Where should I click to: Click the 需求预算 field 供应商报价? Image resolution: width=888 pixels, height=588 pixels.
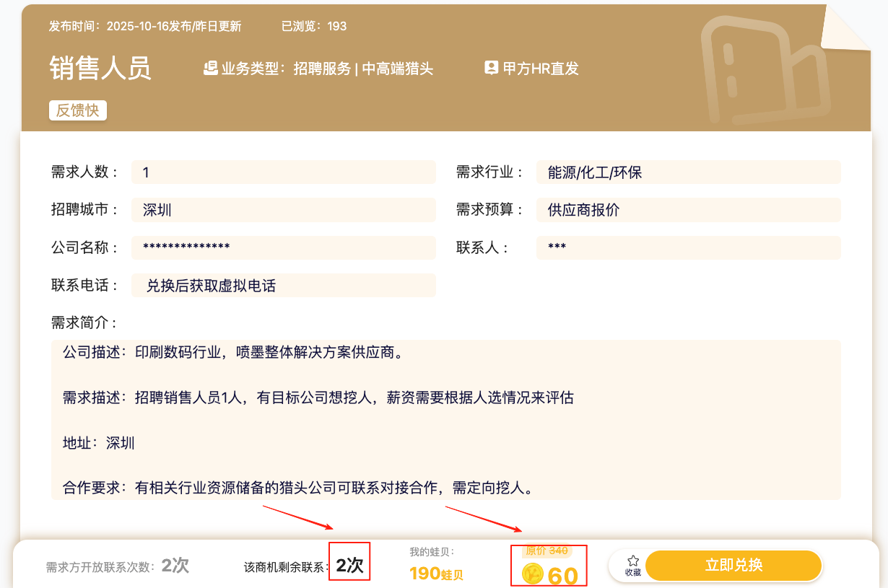[688, 210]
